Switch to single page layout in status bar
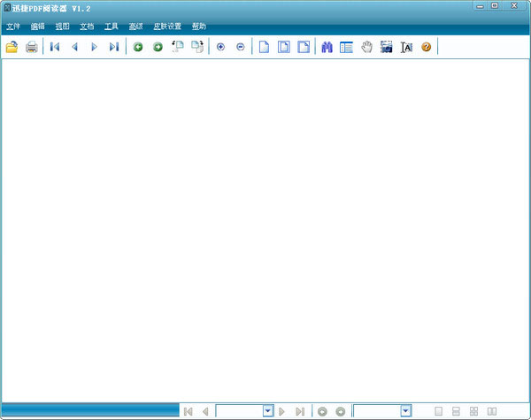Image resolution: width=531 pixels, height=420 pixels. (x=438, y=411)
